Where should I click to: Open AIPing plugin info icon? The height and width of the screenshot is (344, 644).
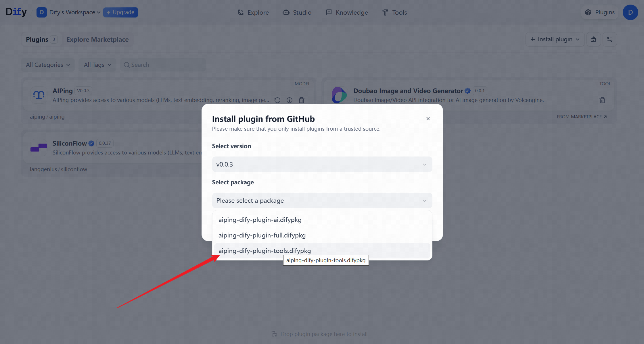tap(289, 100)
